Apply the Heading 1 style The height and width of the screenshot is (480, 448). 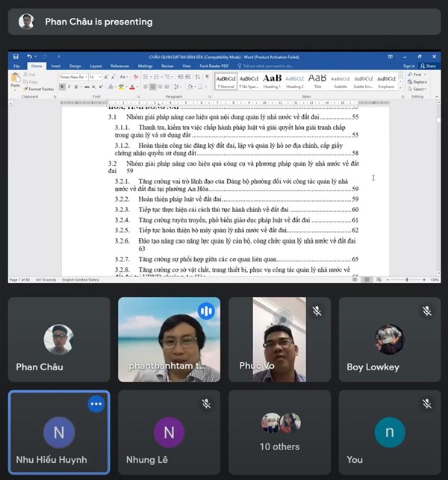[x=273, y=79]
